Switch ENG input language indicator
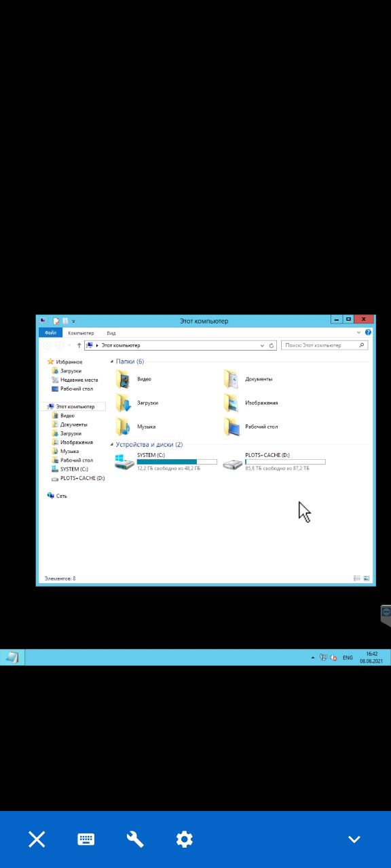Image resolution: width=391 pixels, height=868 pixels. click(x=348, y=658)
